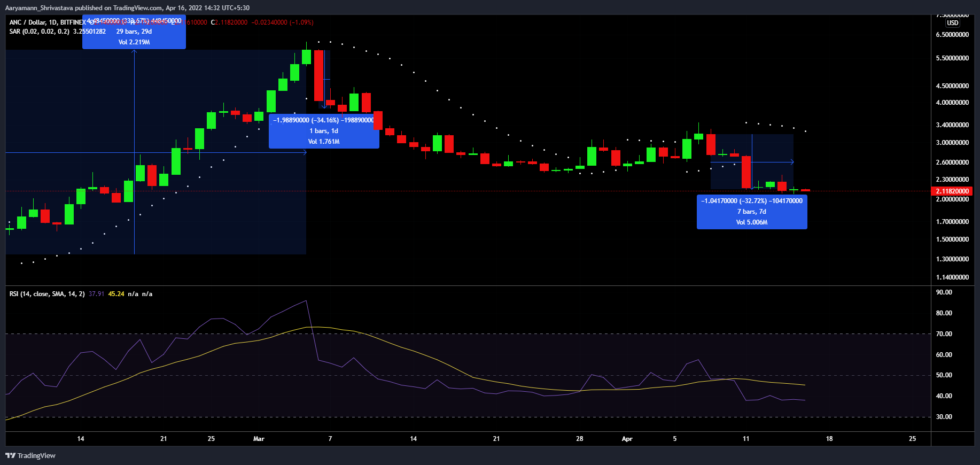This screenshot has width=980, height=465.
Task: Click the right arrowhead ending the 29-bar measurement line
Action: click(305, 153)
